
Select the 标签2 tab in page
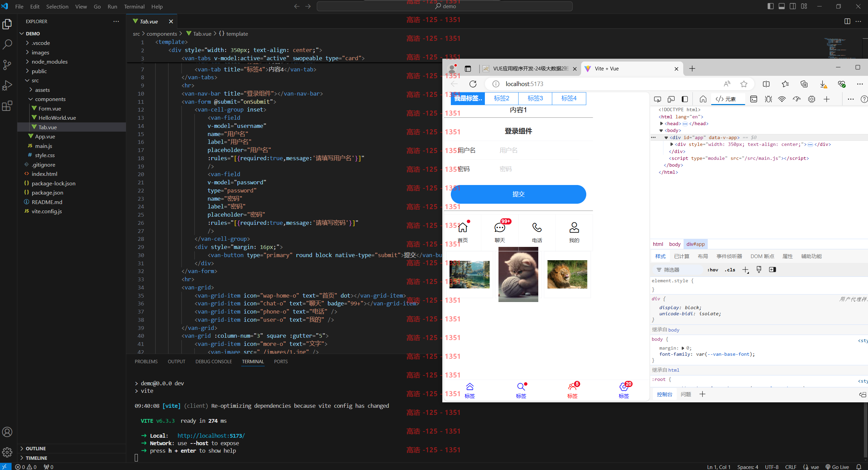[502, 98]
